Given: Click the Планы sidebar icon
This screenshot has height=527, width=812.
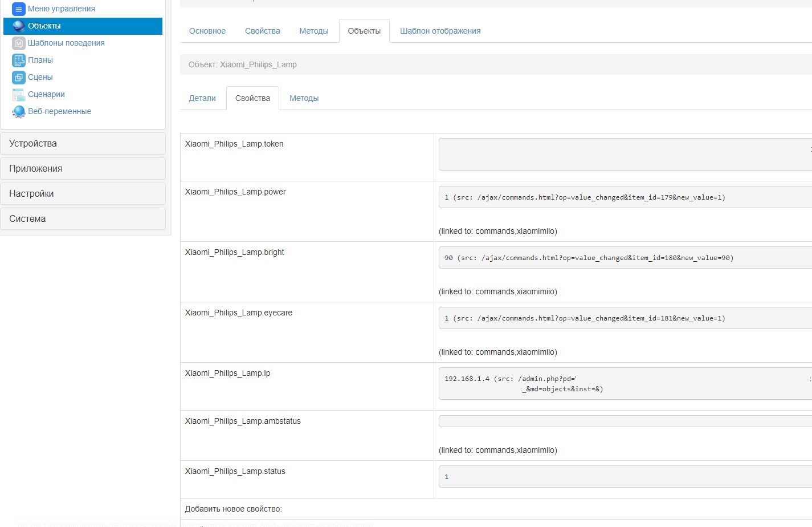Looking at the screenshot, I should [x=18, y=60].
